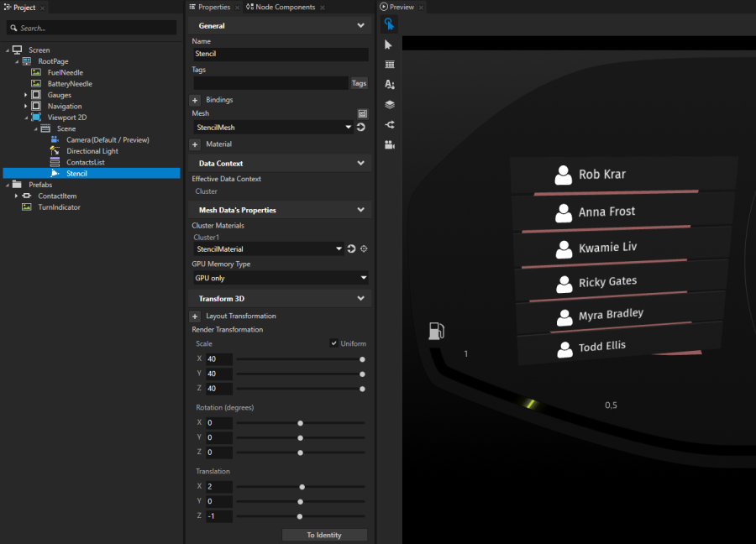The height and width of the screenshot is (544, 756).
Task: Click the grid layout tool icon
Action: 389,65
